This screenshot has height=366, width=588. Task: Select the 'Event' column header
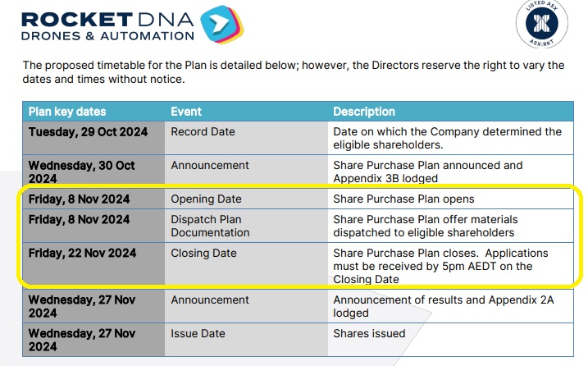186,112
